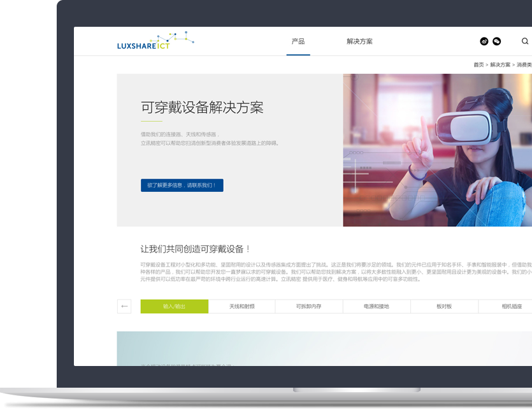This screenshot has width=532, height=410.
Task: Click the 可穿戴设备解决方案 banner heading
Action: point(202,108)
